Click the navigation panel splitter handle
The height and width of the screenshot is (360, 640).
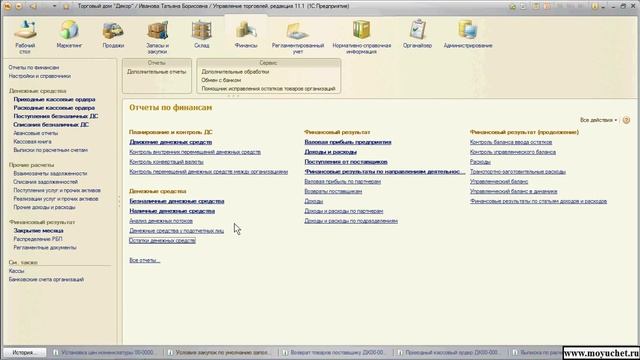119,201
